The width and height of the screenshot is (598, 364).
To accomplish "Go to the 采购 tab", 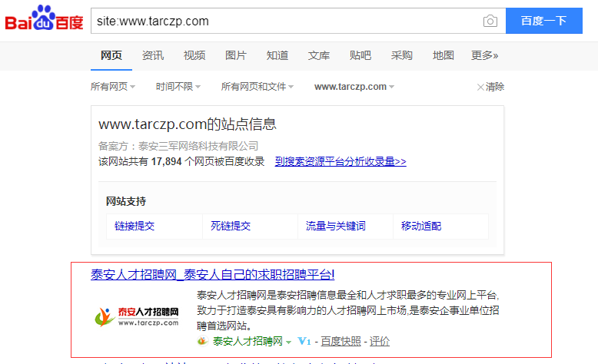I will coord(401,55).
